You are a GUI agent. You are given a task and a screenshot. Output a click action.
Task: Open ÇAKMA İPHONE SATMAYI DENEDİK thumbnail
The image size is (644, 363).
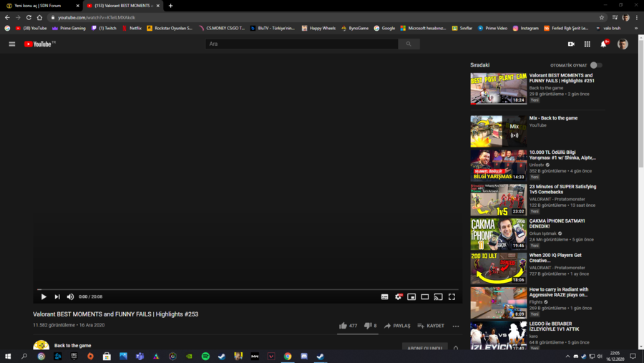(498, 234)
